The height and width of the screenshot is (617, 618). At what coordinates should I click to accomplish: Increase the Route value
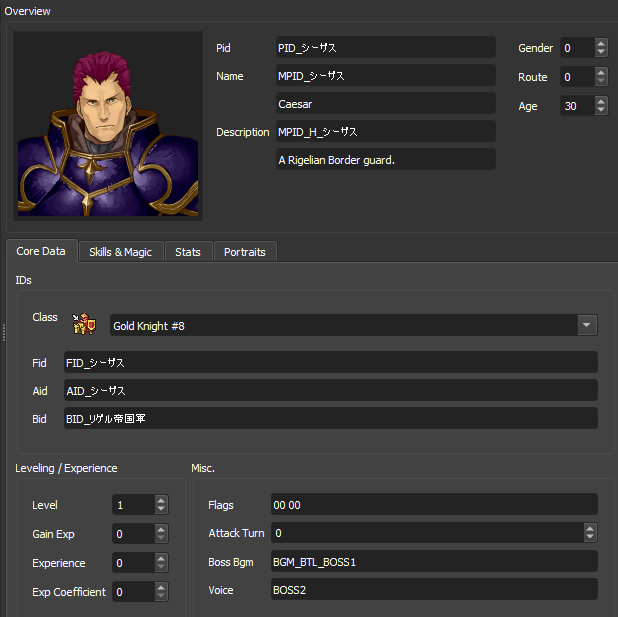601,72
